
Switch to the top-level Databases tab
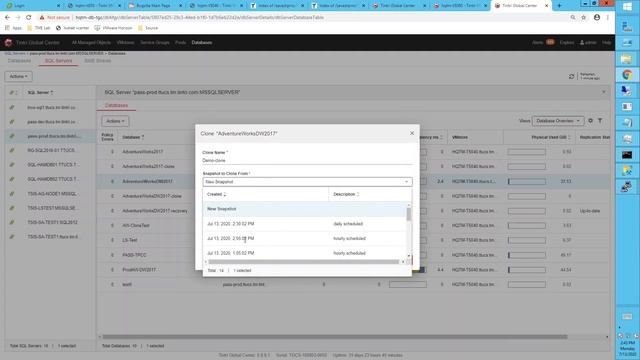click(x=19, y=61)
